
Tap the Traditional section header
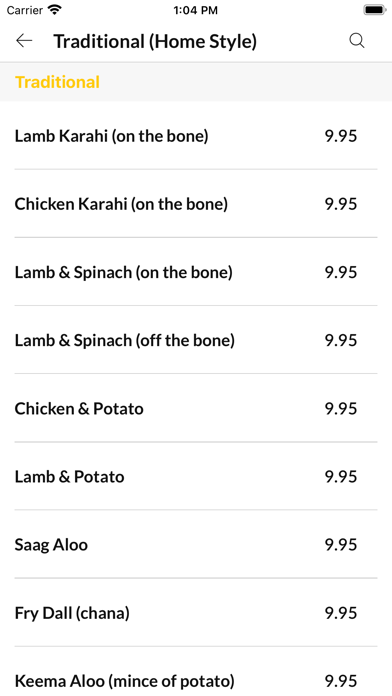tap(57, 82)
